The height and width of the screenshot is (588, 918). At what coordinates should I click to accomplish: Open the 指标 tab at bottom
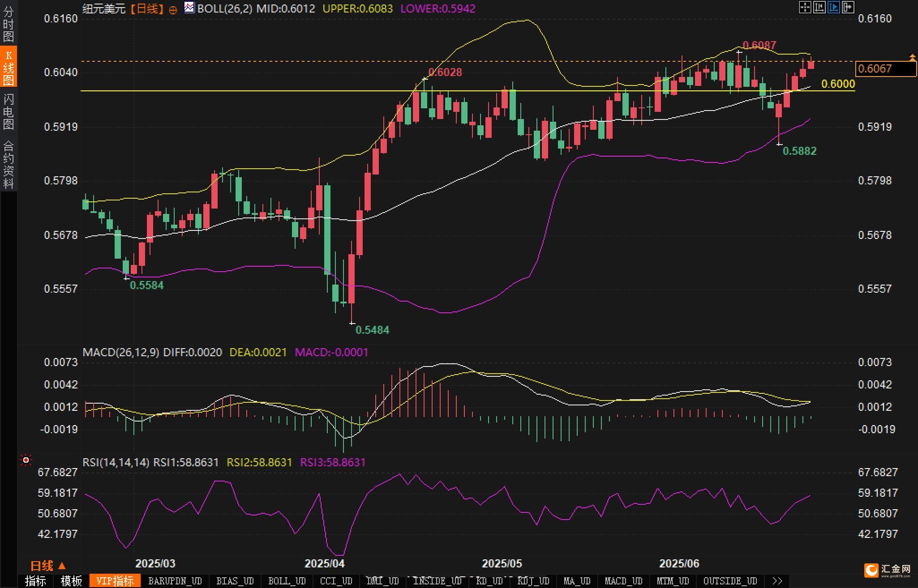point(35,581)
